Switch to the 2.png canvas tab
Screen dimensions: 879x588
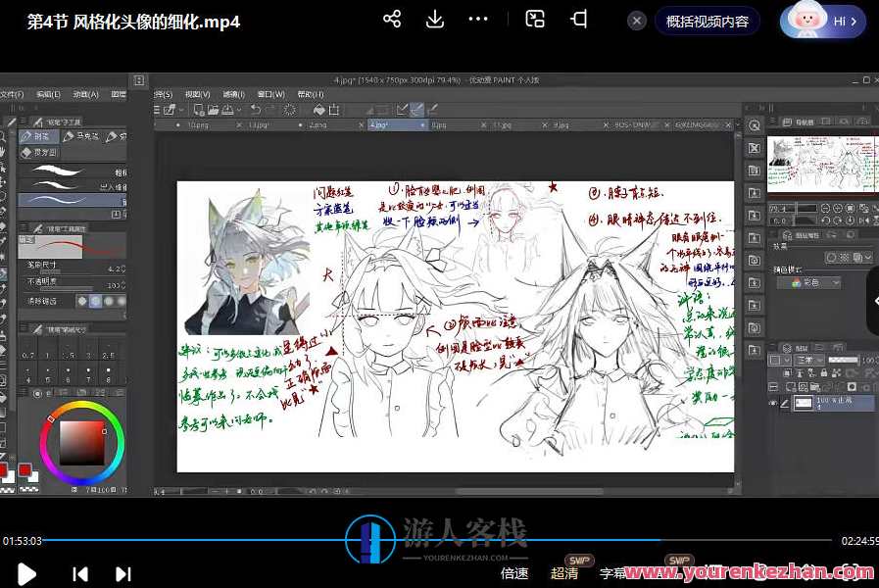pos(318,125)
